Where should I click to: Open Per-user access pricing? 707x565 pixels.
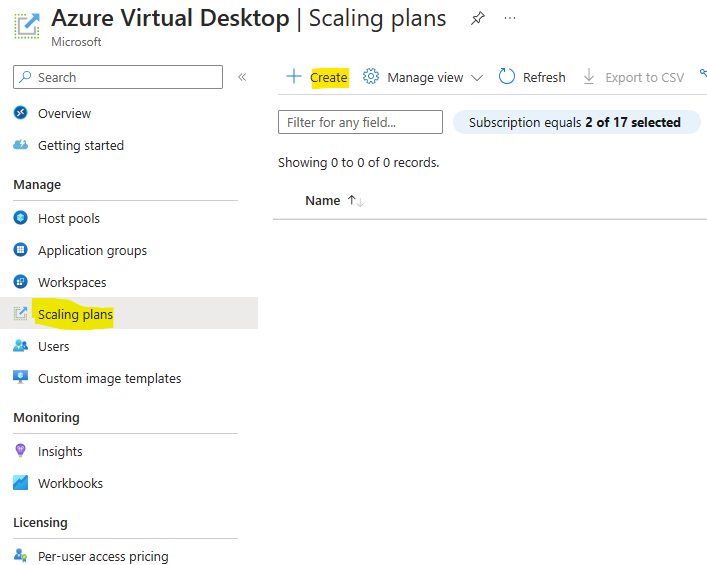pos(103,557)
